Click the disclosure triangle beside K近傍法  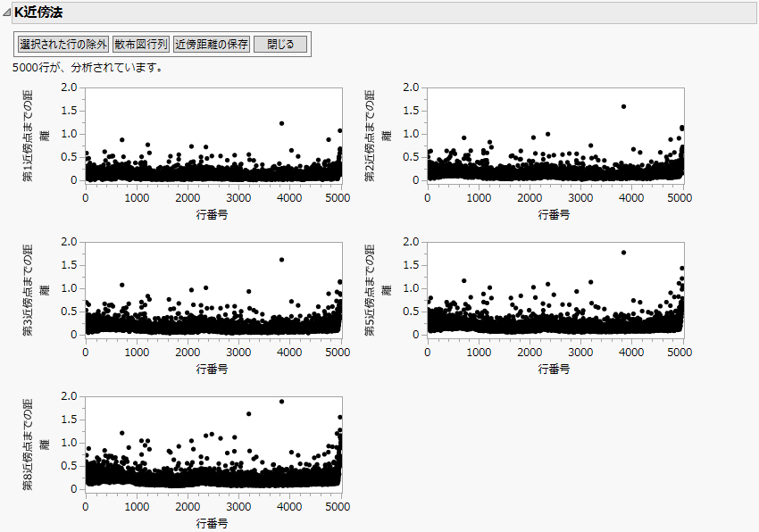click(x=9, y=12)
